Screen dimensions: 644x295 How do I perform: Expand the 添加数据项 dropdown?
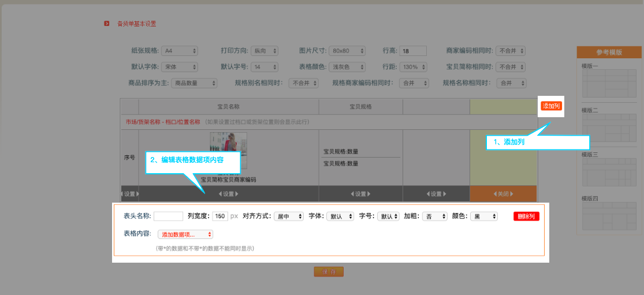pyautogui.click(x=185, y=234)
